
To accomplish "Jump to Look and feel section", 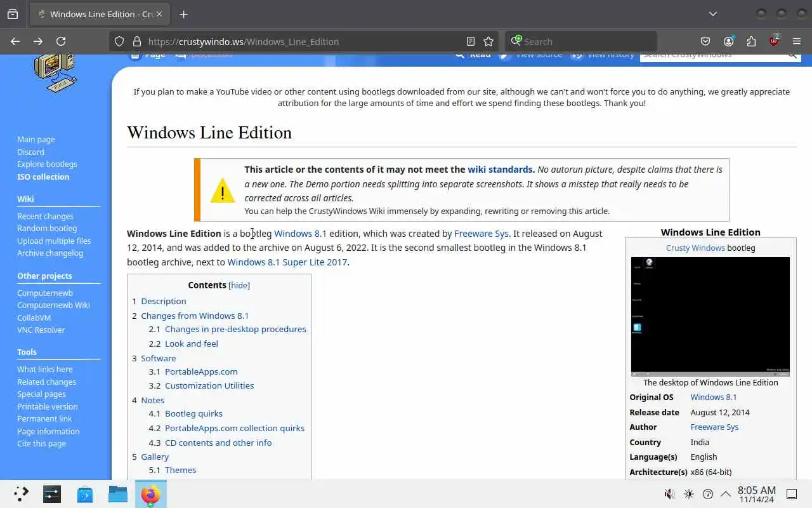I will (183, 344).
